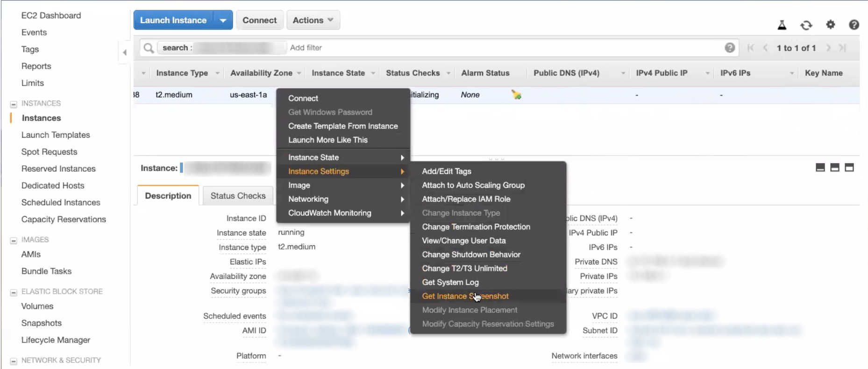This screenshot has height=369, width=868.
Task: Collapse the ELASTIC BLOCK STORE section
Action: 14,292
